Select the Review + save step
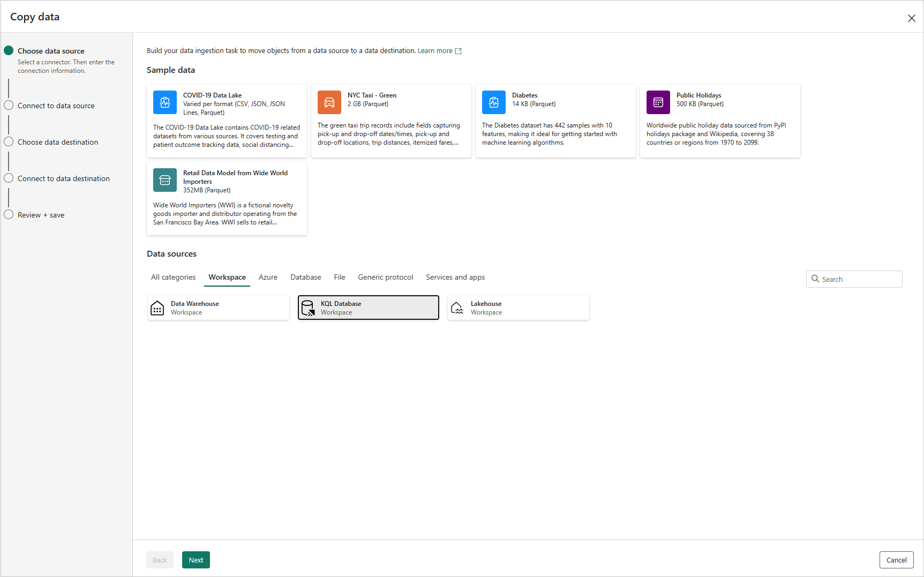The image size is (924, 577). click(x=40, y=215)
